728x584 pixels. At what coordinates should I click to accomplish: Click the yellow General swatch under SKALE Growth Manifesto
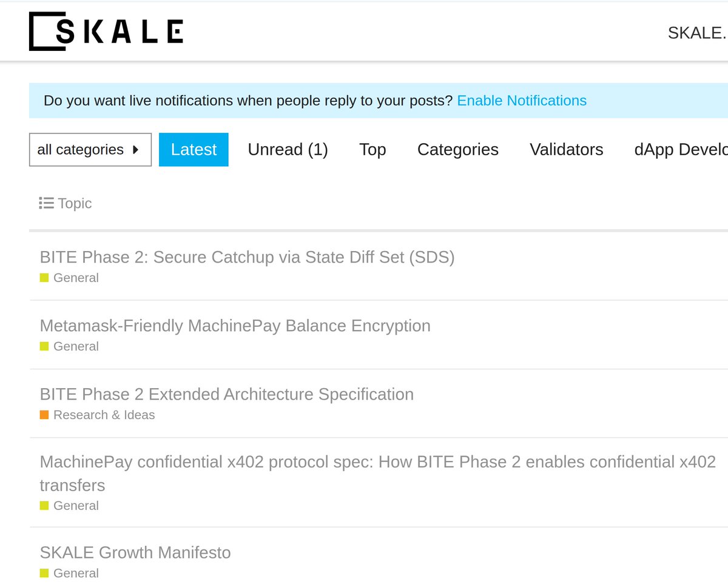pyautogui.click(x=44, y=573)
